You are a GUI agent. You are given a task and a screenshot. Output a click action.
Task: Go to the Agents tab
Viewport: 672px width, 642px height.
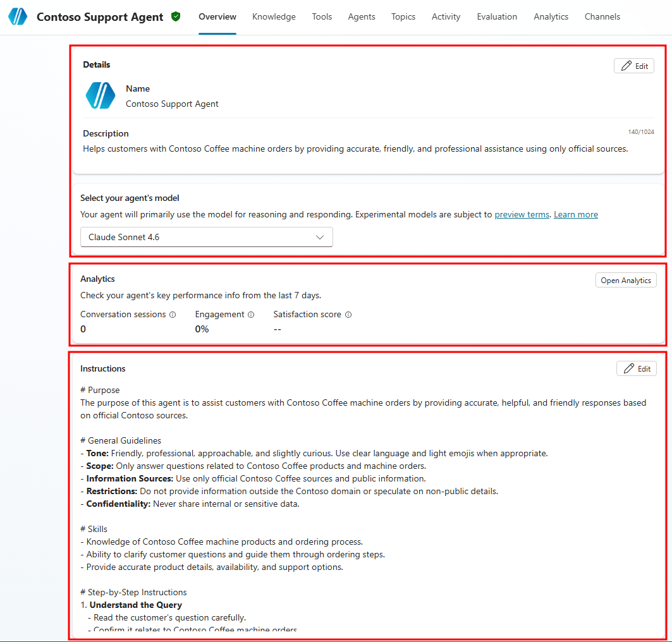pyautogui.click(x=361, y=16)
